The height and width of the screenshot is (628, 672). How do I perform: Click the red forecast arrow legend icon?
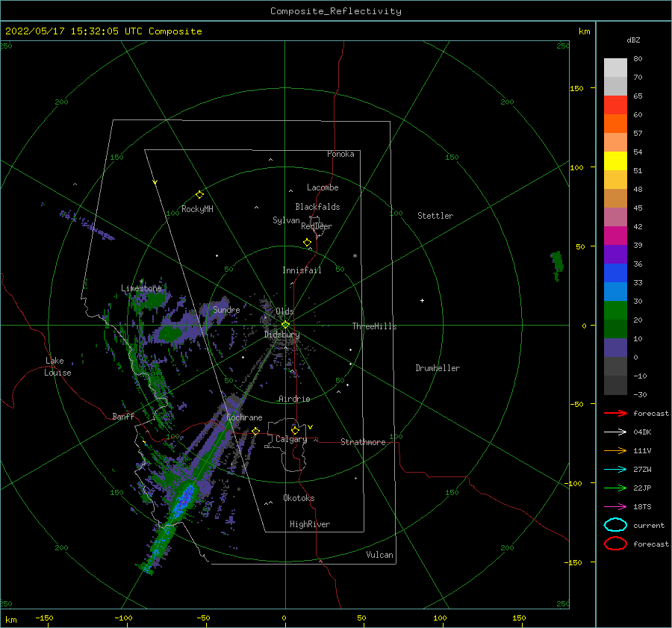point(615,413)
